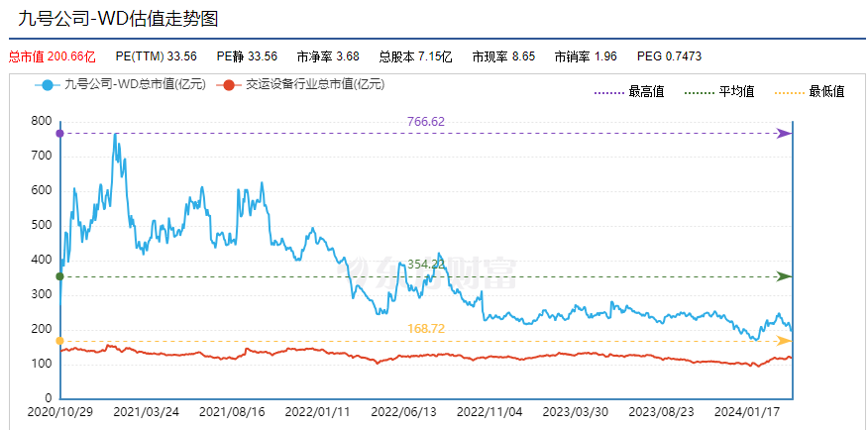Screen dimensions: 868x430
Task: Click the 2022/06/13 date axis label
Action: (x=403, y=413)
